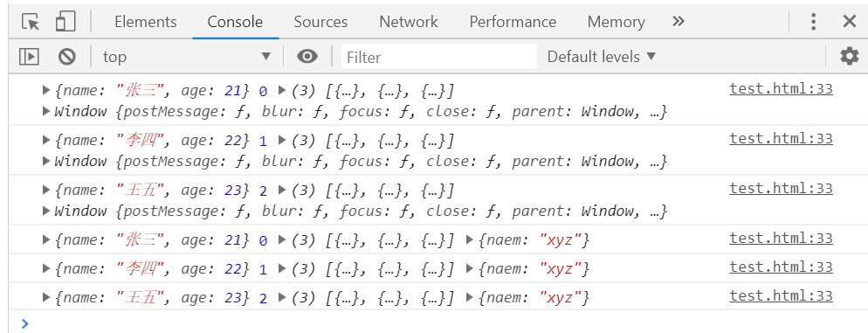The height and width of the screenshot is (333, 868).
Task: Open first test.html:33 source link
Action: pyautogui.click(x=781, y=88)
